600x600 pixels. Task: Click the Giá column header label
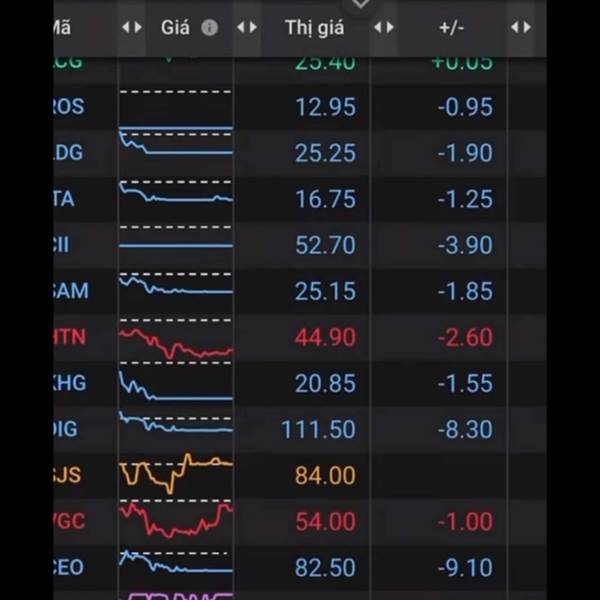coord(175,28)
